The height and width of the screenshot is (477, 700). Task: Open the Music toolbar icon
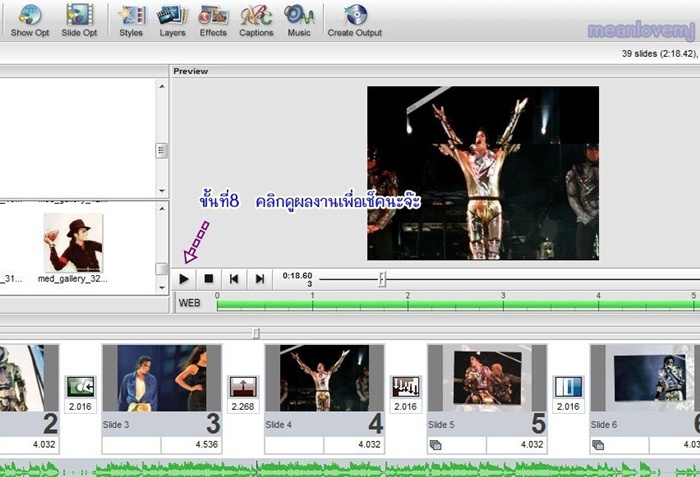[x=299, y=20]
